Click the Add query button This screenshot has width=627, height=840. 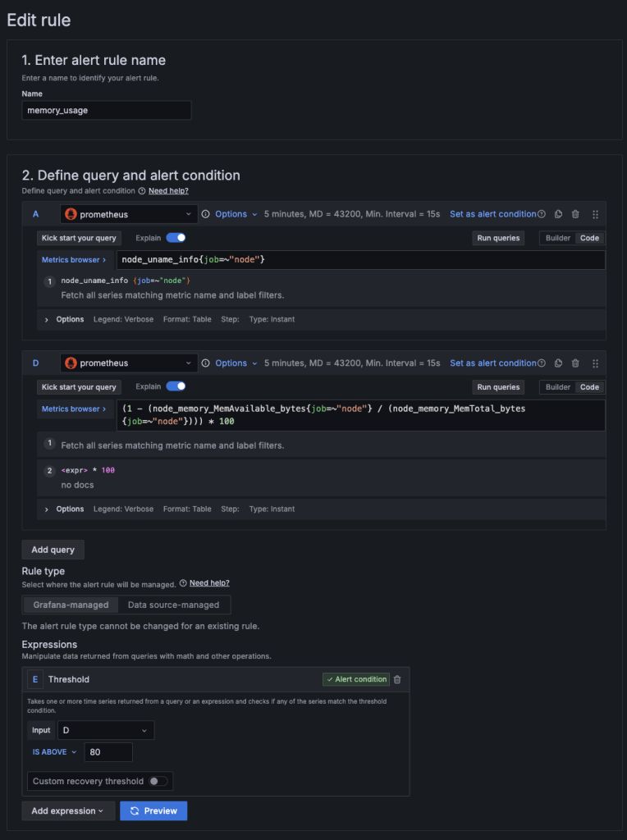tap(53, 550)
